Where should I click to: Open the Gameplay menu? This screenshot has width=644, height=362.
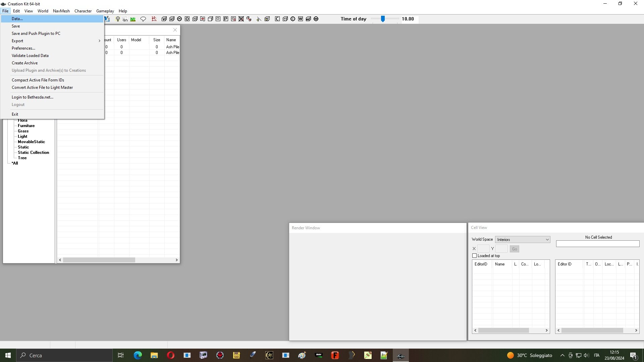[105, 11]
